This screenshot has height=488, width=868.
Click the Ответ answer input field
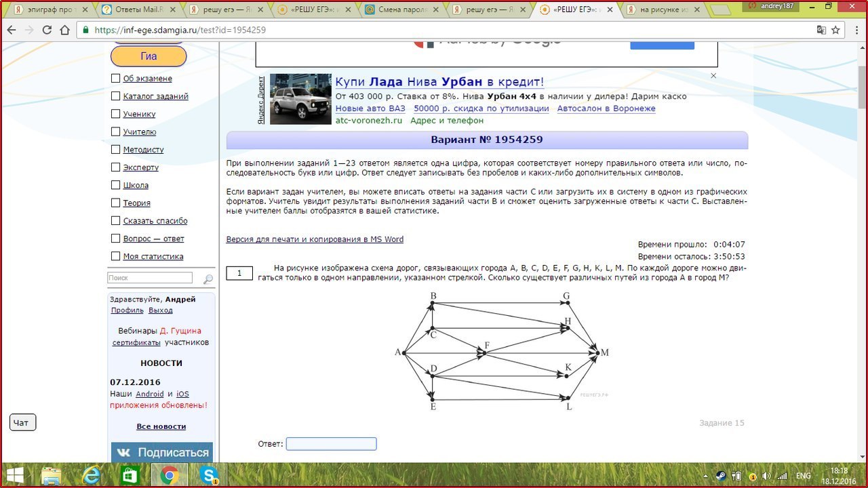click(x=331, y=444)
